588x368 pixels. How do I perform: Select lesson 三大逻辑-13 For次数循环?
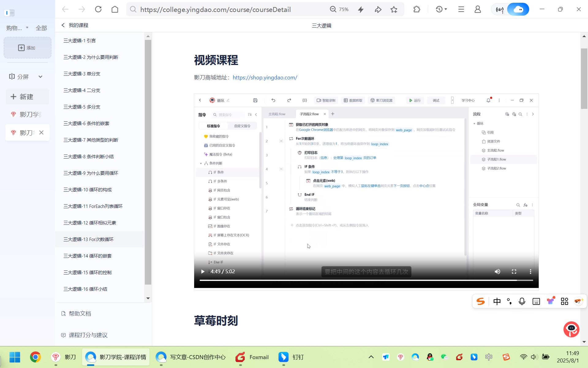[100, 239]
